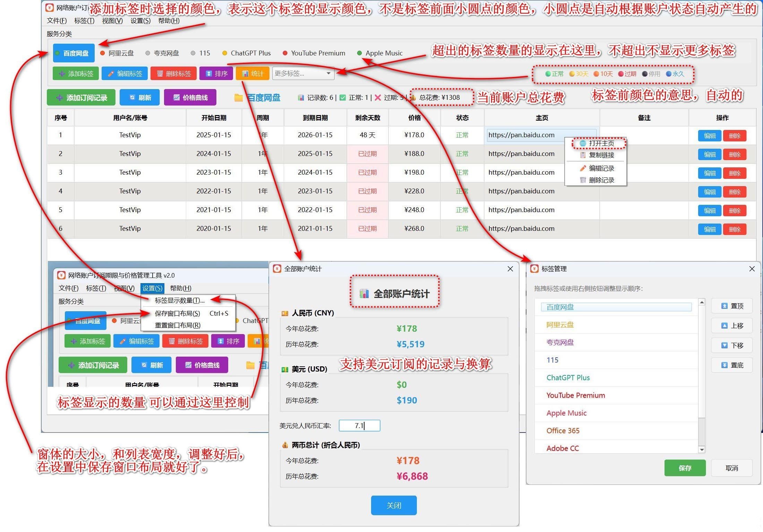763x532 pixels.
Task: Click the 下移 move-down icon
Action: (x=731, y=345)
